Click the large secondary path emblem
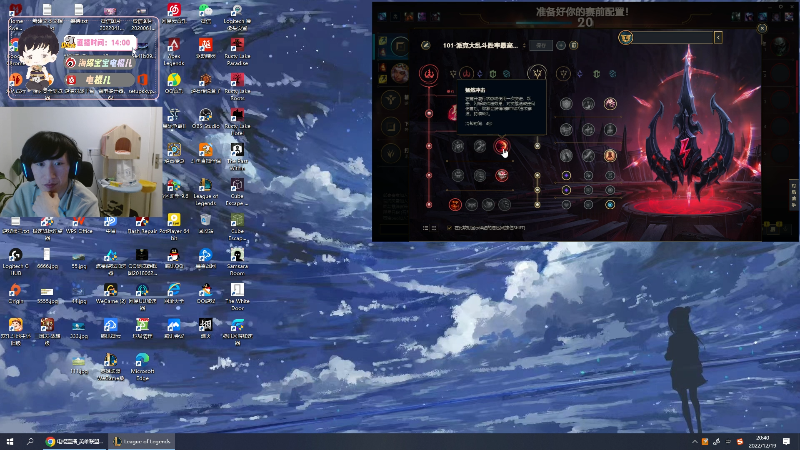The height and width of the screenshot is (450, 800). click(537, 73)
